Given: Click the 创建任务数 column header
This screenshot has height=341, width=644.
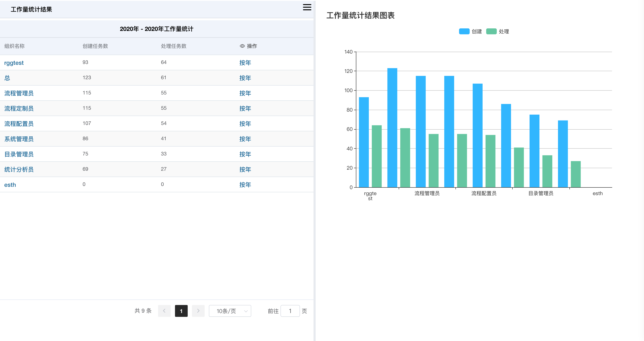Looking at the screenshot, I should click(x=95, y=46).
